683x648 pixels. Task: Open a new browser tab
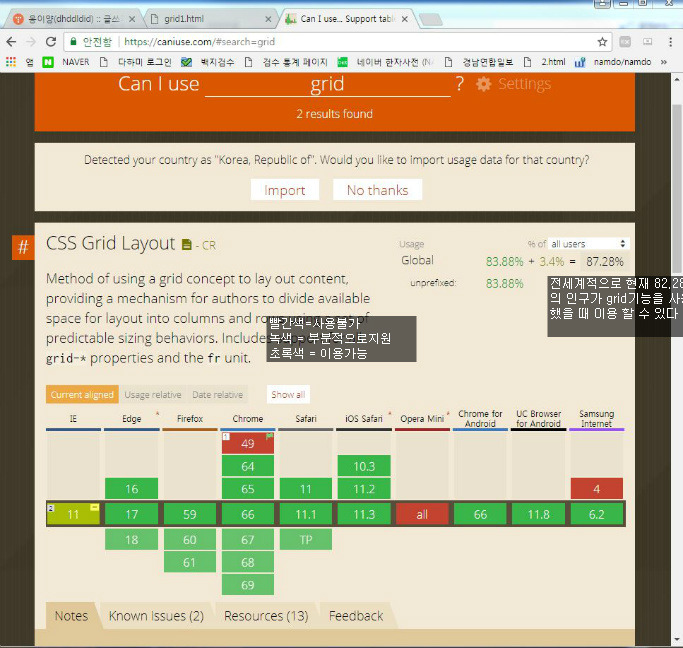[431, 20]
